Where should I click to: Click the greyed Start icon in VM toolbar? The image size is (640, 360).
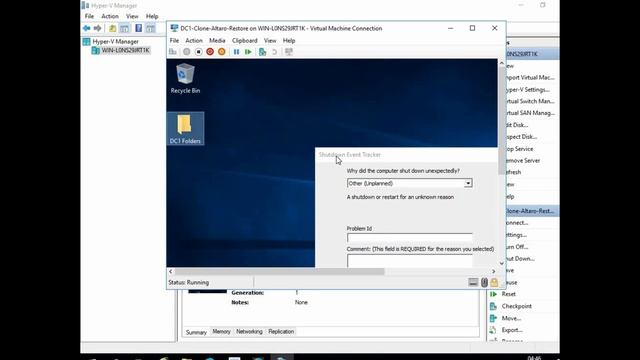coord(187,52)
